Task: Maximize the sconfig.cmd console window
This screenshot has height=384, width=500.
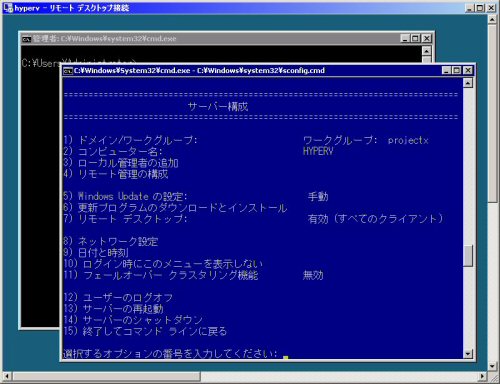Action: pyautogui.click(x=457, y=70)
